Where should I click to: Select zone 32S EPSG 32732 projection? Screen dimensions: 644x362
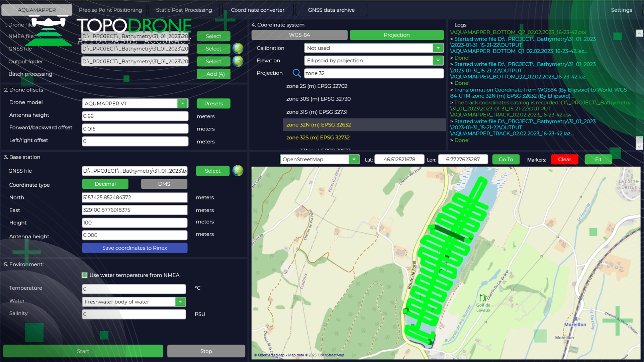coord(318,137)
